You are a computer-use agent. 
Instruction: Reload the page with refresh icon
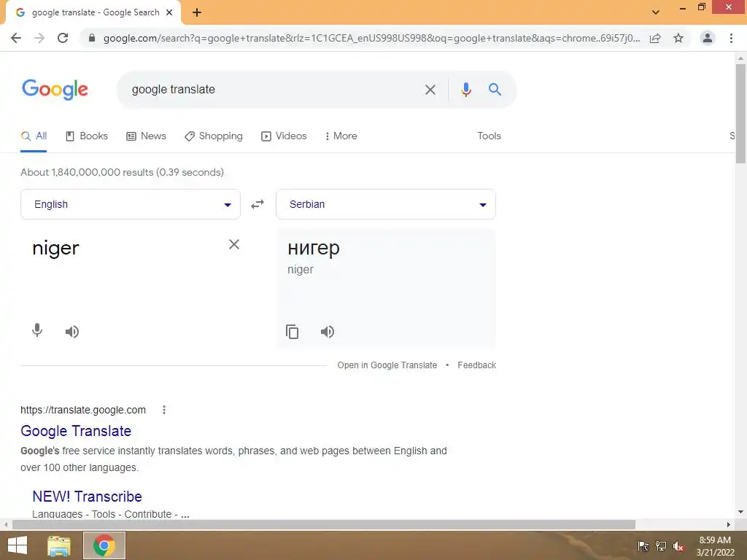click(63, 38)
